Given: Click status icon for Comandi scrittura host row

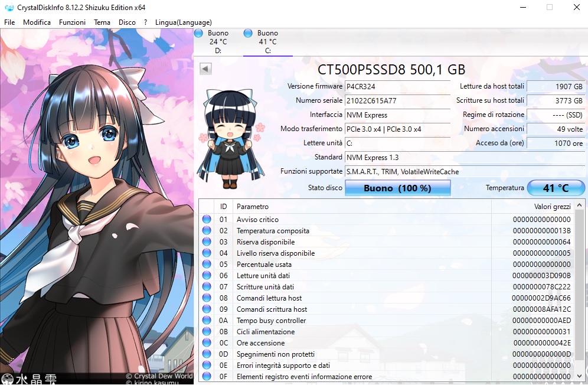Looking at the screenshot, I should tap(207, 309).
